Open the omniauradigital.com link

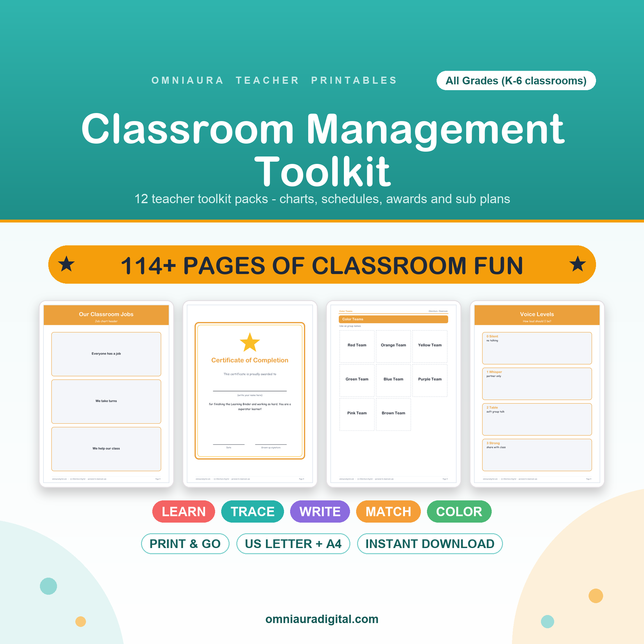(x=322, y=619)
